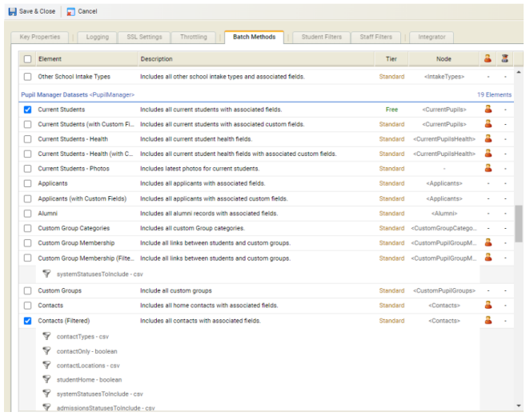Select contactTypes - csv filter parameter
This screenshot has width=530, height=420.
click(x=82, y=337)
